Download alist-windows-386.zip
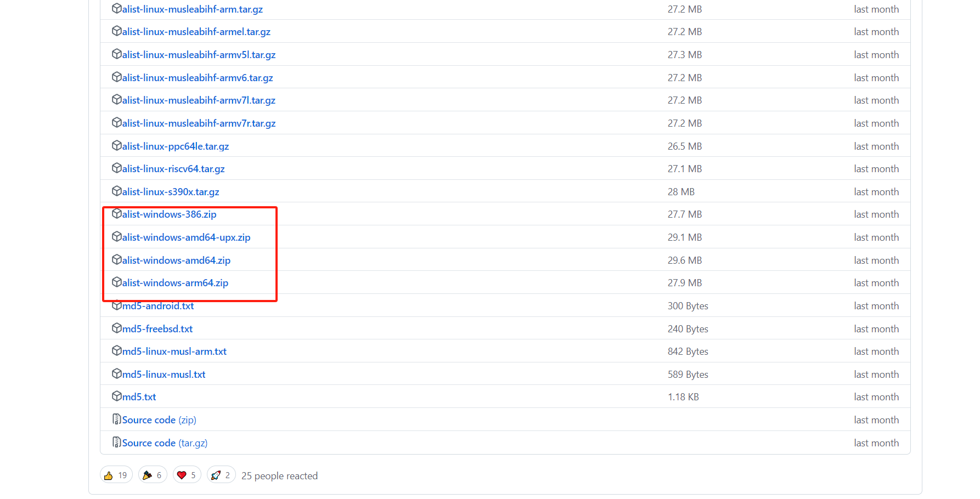This screenshot has width=980, height=499. tap(169, 214)
